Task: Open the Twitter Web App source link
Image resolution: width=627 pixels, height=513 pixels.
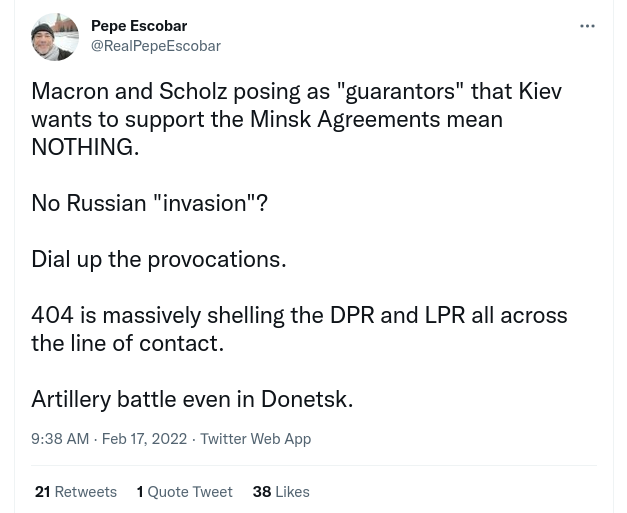Action: pyautogui.click(x=255, y=438)
